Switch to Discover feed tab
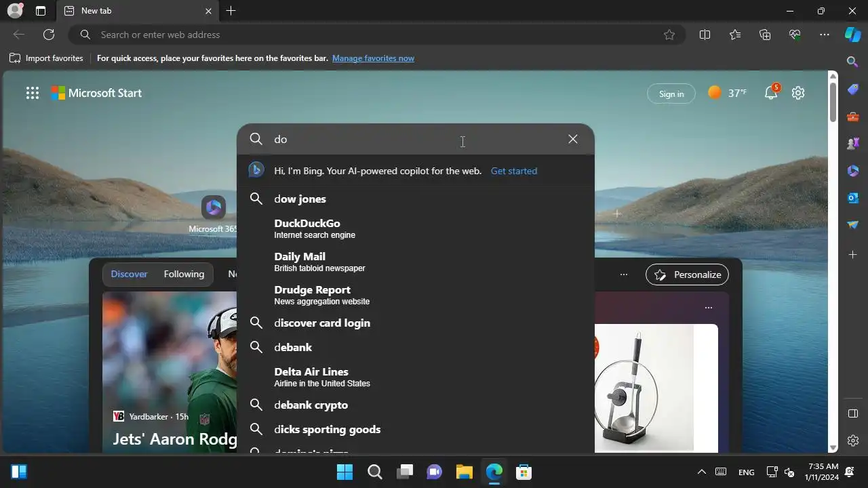The height and width of the screenshot is (488, 868). coord(129,274)
